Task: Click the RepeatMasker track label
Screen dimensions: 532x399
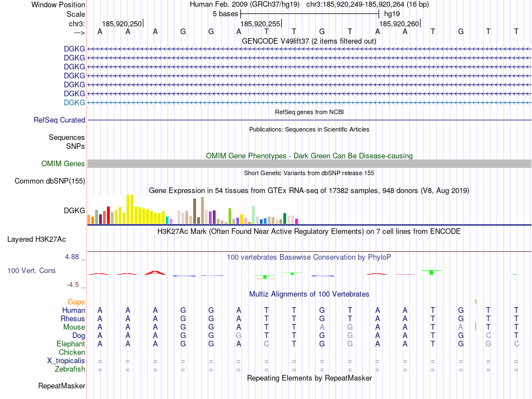Action: click(x=62, y=386)
